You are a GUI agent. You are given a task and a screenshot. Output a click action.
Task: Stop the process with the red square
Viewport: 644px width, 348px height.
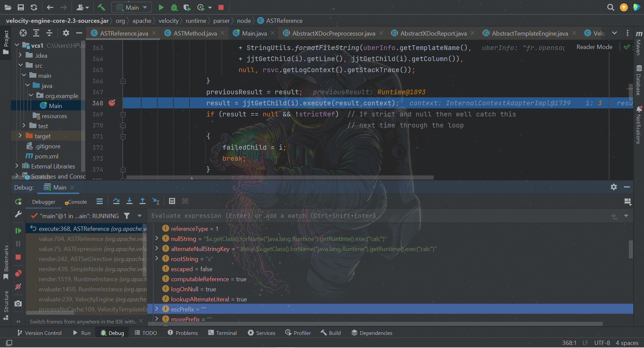point(221,7)
